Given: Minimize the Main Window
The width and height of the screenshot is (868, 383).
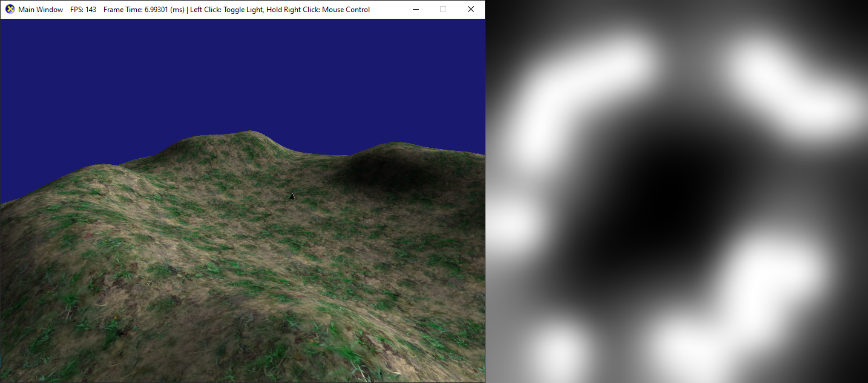Looking at the screenshot, I should click(415, 9).
